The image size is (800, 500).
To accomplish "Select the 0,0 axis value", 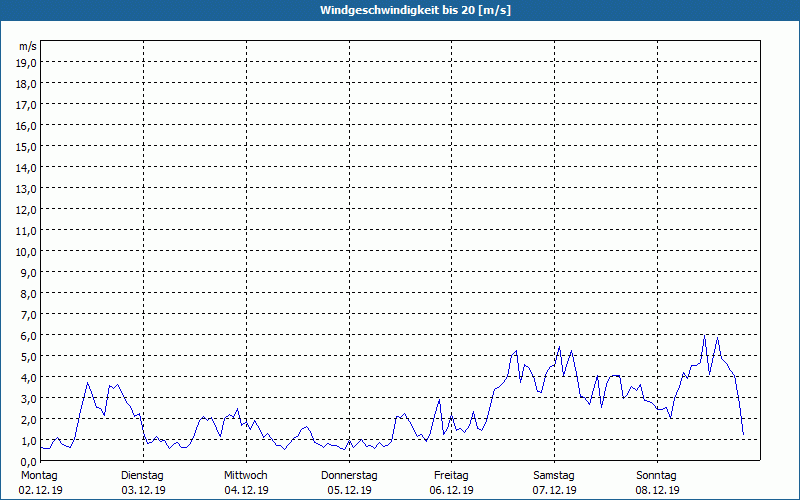I will [29, 462].
